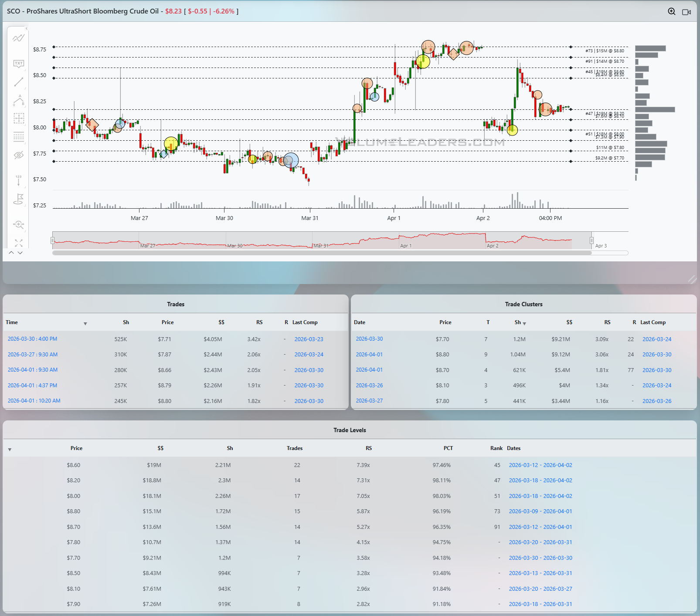Click the 525K shares value in Trades
The width and height of the screenshot is (700, 616).
point(121,339)
